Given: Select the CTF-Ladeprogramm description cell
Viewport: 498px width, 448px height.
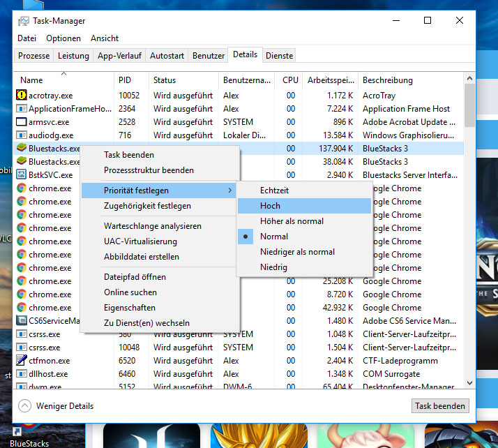Looking at the screenshot, I should tap(400, 361).
